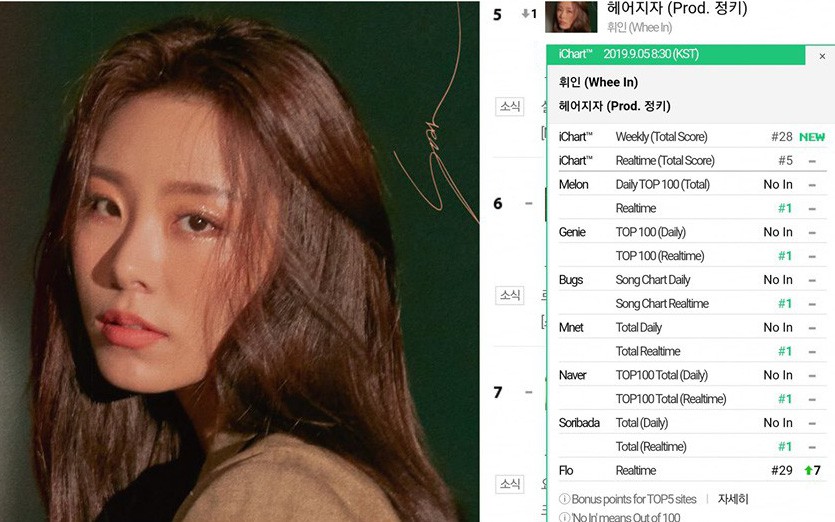The width and height of the screenshot is (835, 522).
Task: Click the iChart Weekly (Total Score) row
Action: point(692,137)
